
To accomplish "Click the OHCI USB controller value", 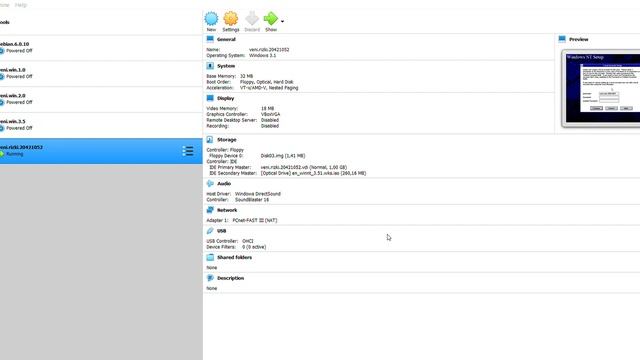I will (x=248, y=241).
